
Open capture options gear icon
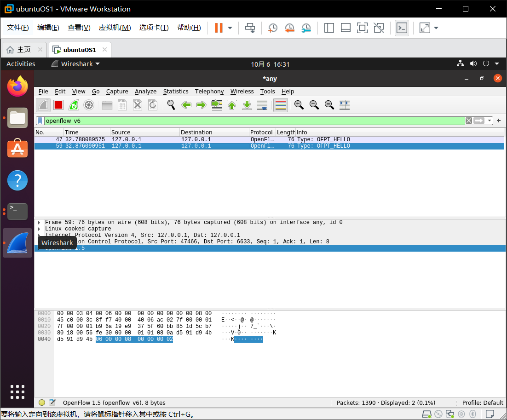click(x=89, y=105)
